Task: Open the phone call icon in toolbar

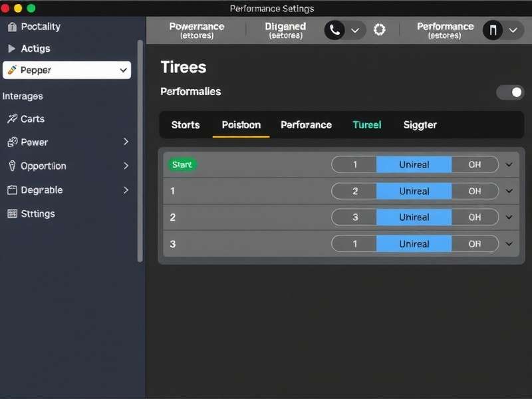Action: (x=334, y=30)
